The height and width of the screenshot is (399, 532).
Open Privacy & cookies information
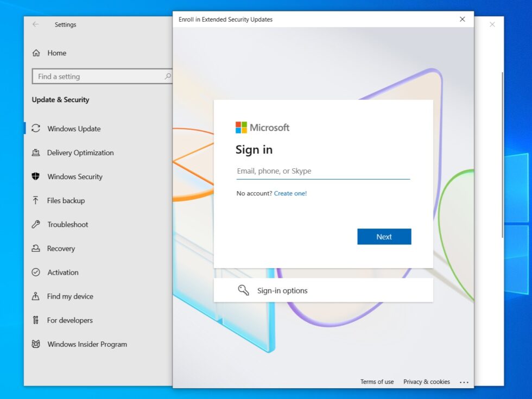coord(426,382)
